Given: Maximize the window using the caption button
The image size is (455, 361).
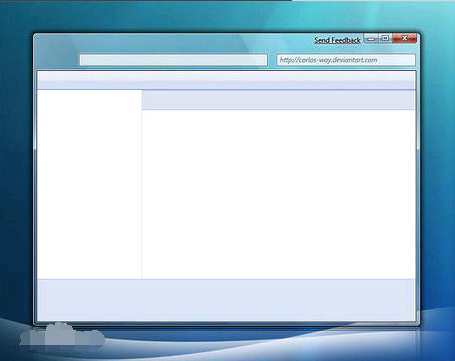Looking at the screenshot, I should 385,38.
